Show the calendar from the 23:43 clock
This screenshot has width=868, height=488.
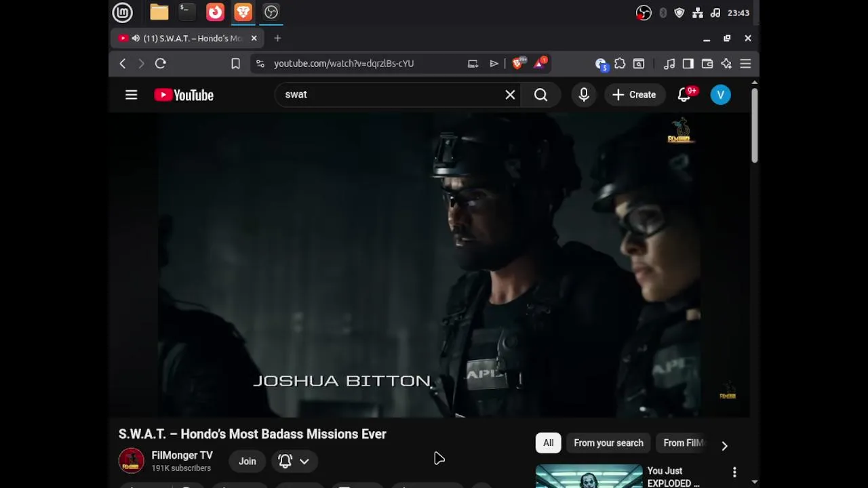click(x=738, y=13)
